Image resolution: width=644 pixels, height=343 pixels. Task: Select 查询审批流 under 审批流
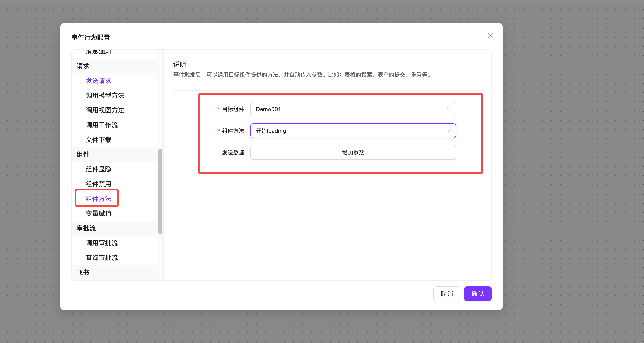(x=102, y=257)
